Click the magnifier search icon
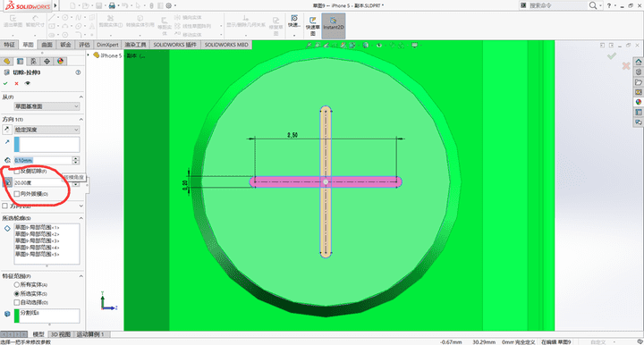 tap(593, 5)
